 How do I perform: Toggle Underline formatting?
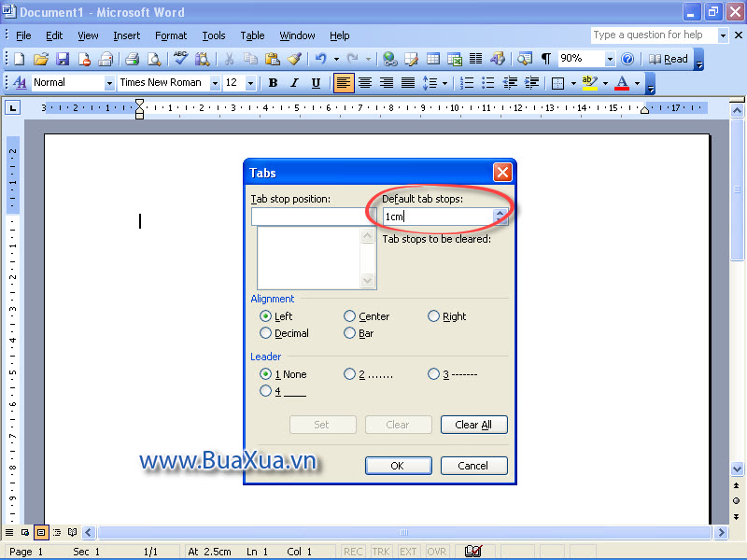(x=316, y=83)
